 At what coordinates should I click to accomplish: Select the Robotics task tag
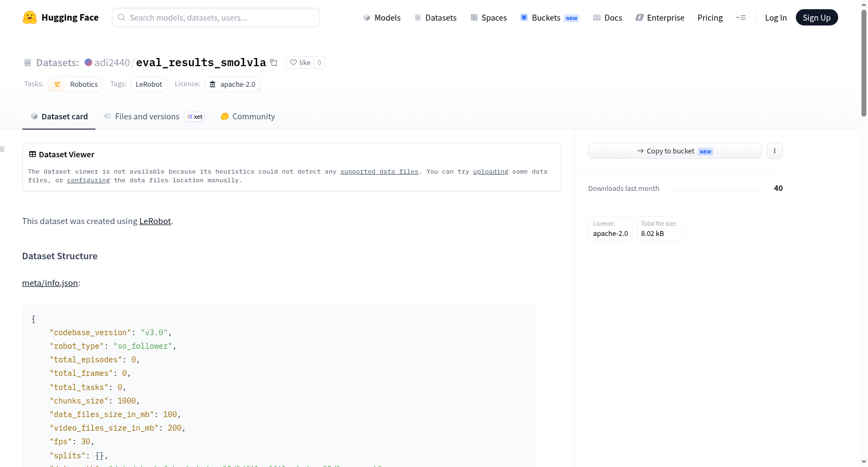point(75,84)
